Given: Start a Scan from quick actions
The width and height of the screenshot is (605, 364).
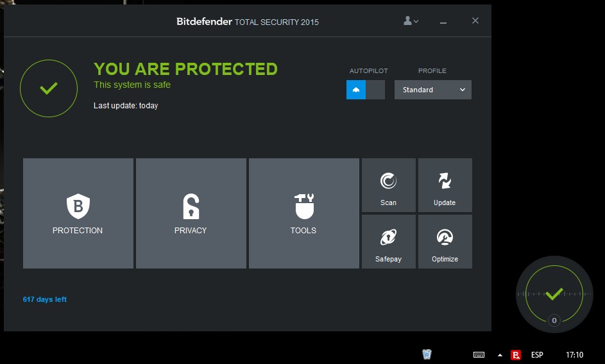Looking at the screenshot, I should [x=389, y=185].
